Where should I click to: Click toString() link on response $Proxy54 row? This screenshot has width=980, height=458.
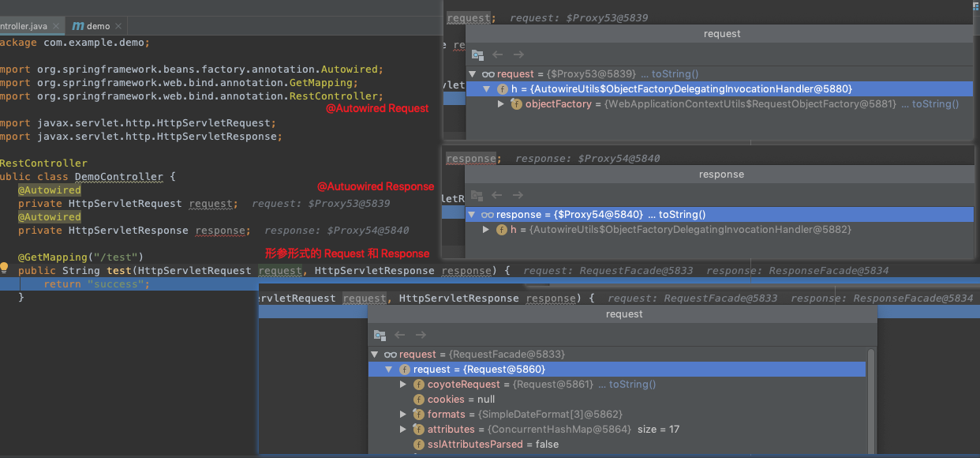point(682,215)
